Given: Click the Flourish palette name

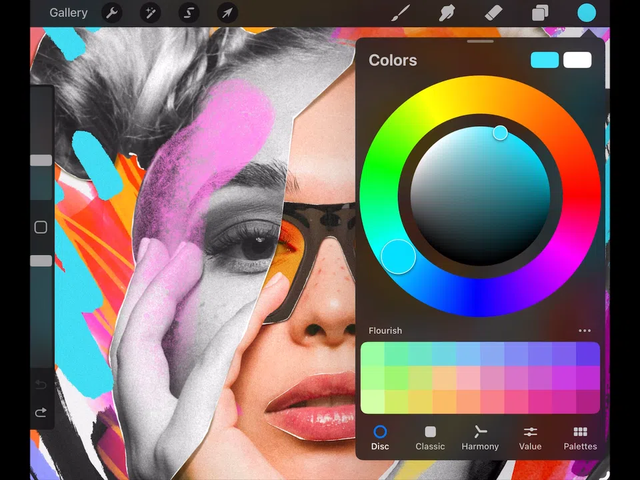Looking at the screenshot, I should coord(385,331).
